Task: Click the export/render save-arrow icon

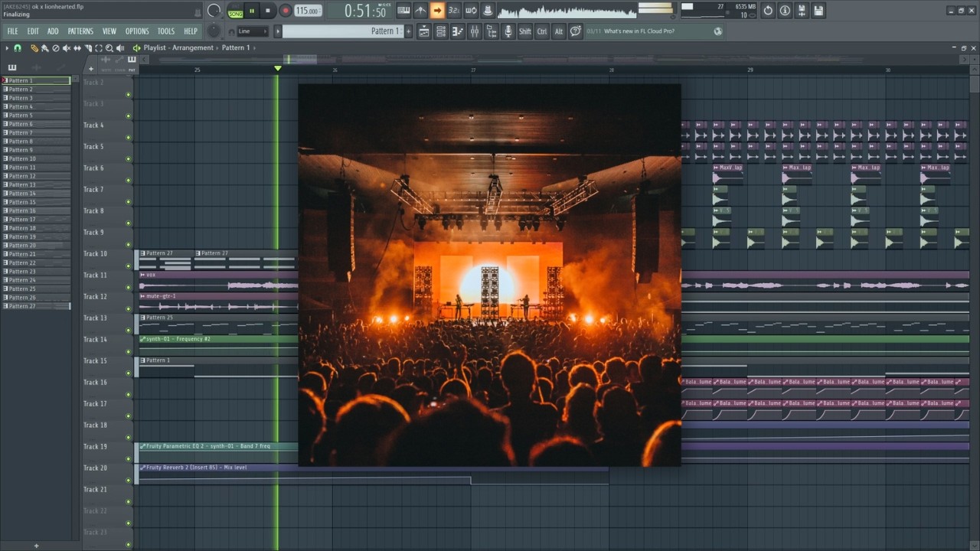Action: click(802, 11)
